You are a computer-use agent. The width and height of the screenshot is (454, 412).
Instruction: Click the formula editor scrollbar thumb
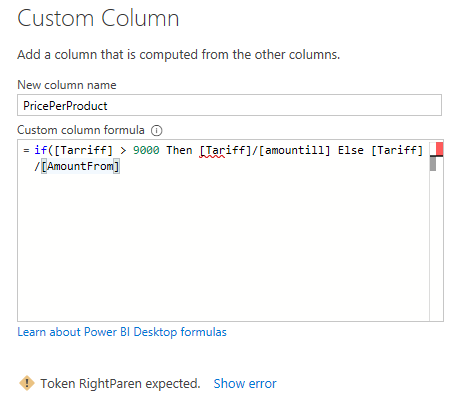433,164
